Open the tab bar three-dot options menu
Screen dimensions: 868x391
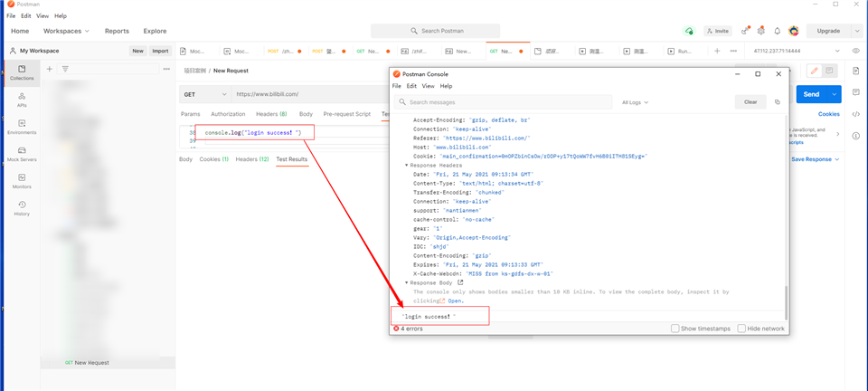tap(733, 51)
